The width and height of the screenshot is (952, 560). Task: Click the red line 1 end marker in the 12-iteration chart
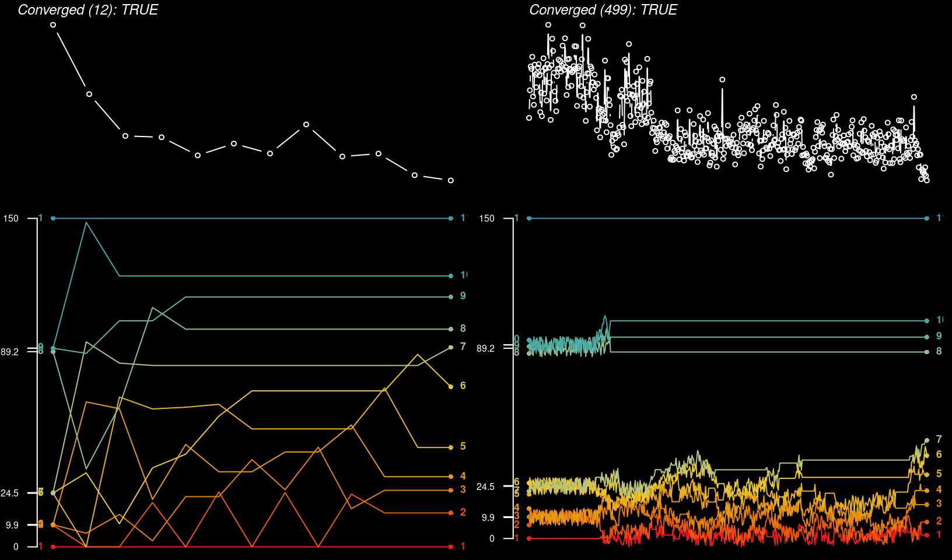pyautogui.click(x=450, y=547)
